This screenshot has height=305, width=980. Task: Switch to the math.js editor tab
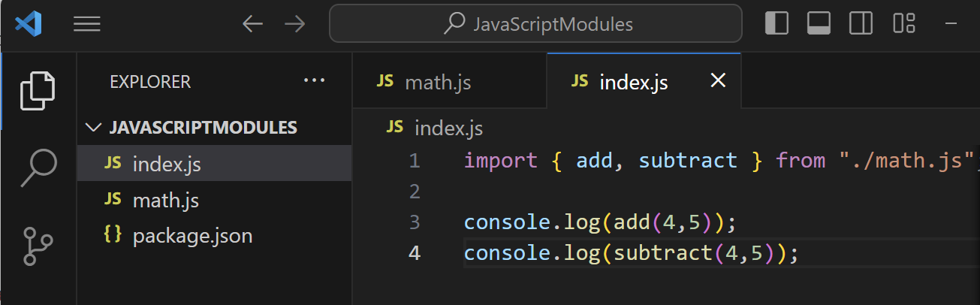pyautogui.click(x=450, y=81)
